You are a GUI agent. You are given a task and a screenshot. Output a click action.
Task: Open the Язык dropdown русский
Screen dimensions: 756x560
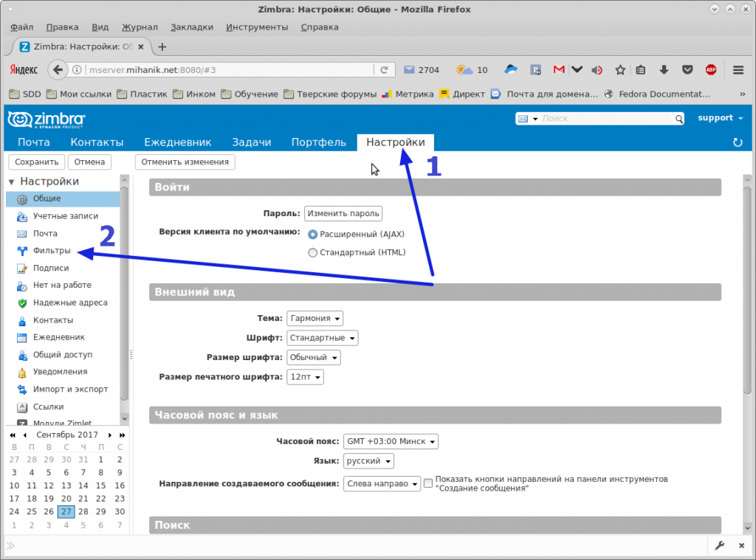click(368, 461)
